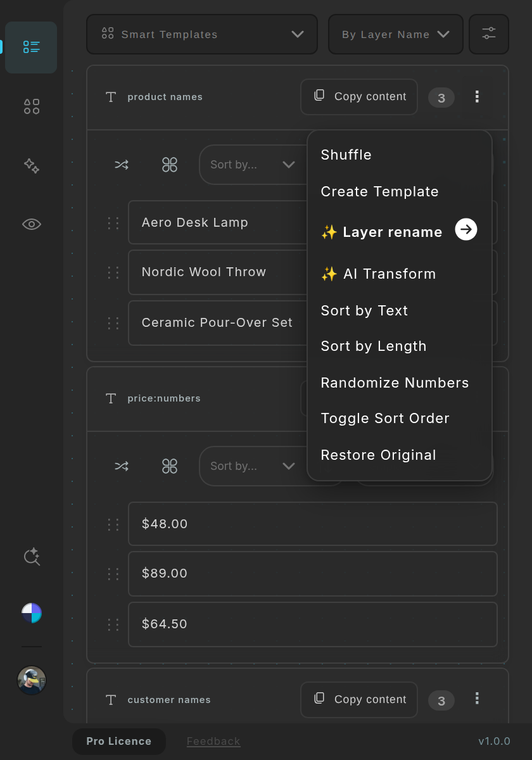Screen dimensions: 532x760
Task: Open the AI sparkles sidebar icon
Action: [32, 165]
